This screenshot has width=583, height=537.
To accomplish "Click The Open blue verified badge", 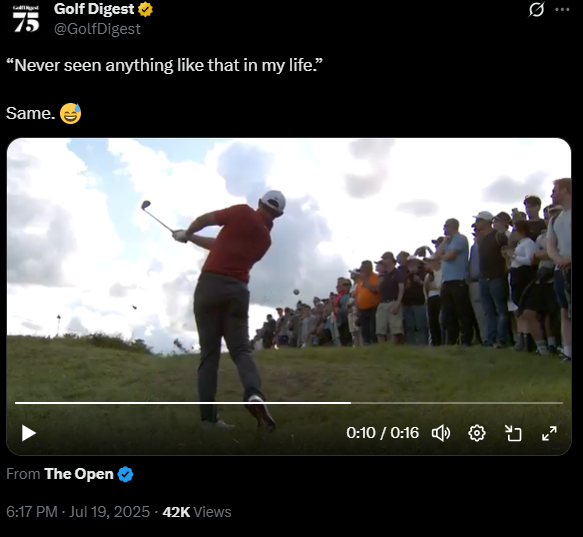I will tap(125, 474).
